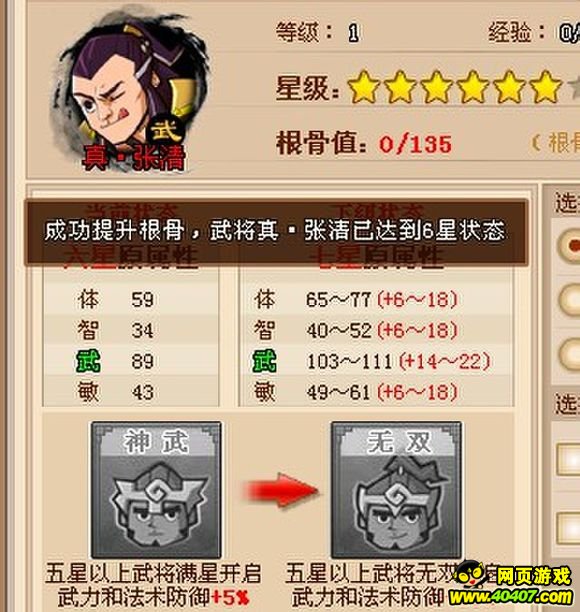Tick the lower checkbox on right panel

click(569, 528)
